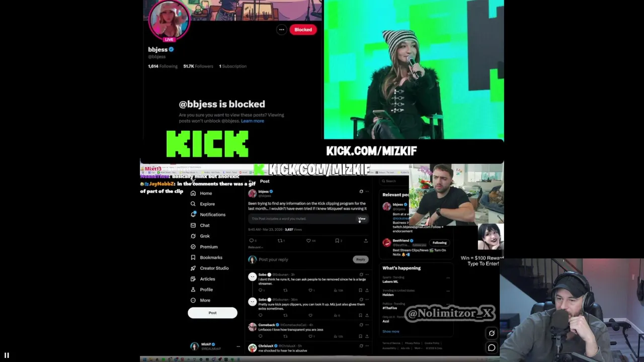This screenshot has height=362, width=644.
Task: Open three-dot menu on first Sobo reply
Action: click(x=367, y=275)
